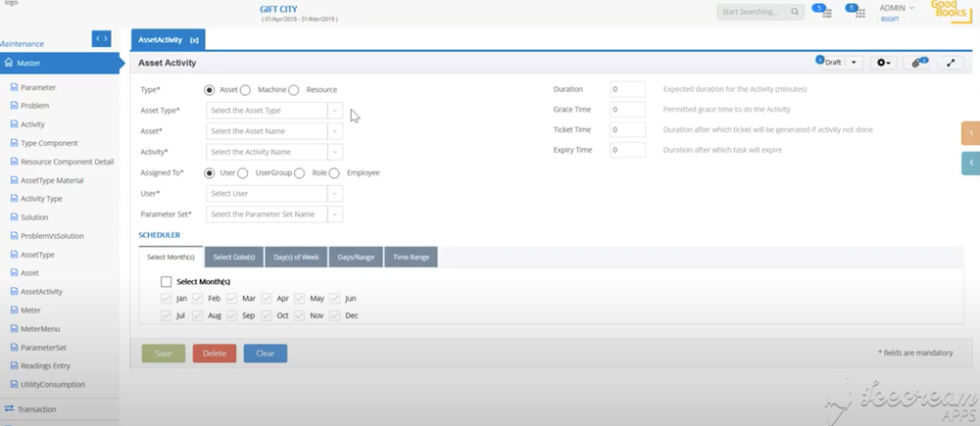The image size is (980, 426).
Task: Assign to UserGroup radio button
Action: click(x=242, y=173)
